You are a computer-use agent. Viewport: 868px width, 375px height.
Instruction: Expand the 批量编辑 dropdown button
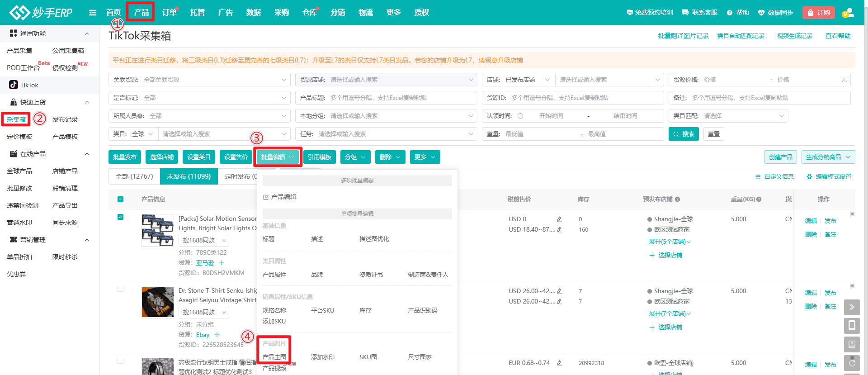(278, 157)
